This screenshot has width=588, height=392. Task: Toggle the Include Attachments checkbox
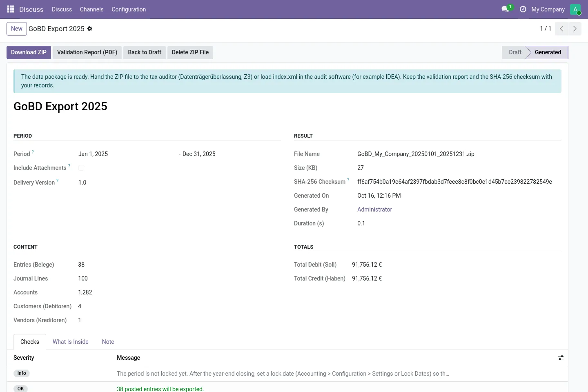click(x=81, y=168)
